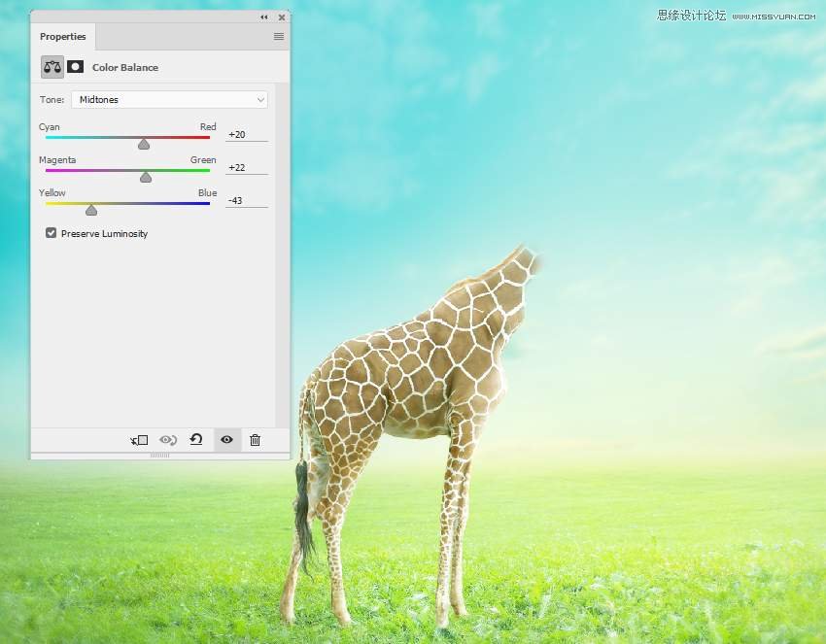Select the Color Balance adjustment icon

point(52,67)
